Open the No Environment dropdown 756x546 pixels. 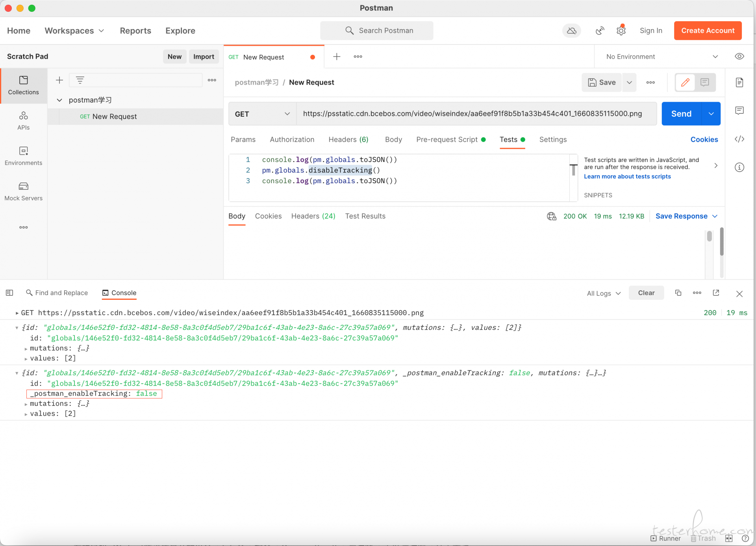(x=662, y=57)
